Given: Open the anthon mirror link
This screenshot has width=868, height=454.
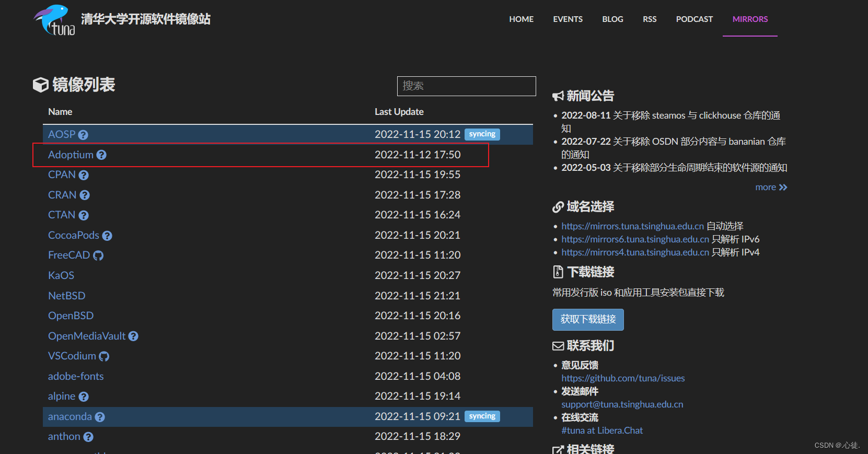Looking at the screenshot, I should [x=64, y=436].
